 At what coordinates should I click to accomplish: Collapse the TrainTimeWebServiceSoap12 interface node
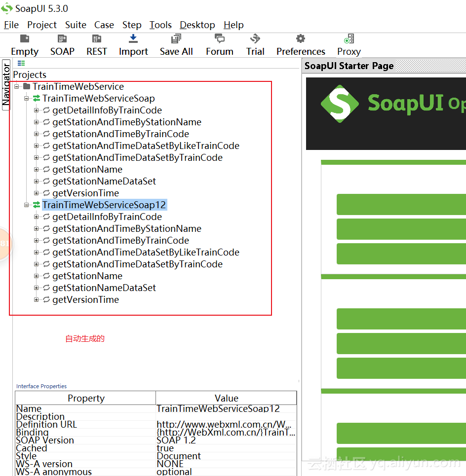point(27,205)
